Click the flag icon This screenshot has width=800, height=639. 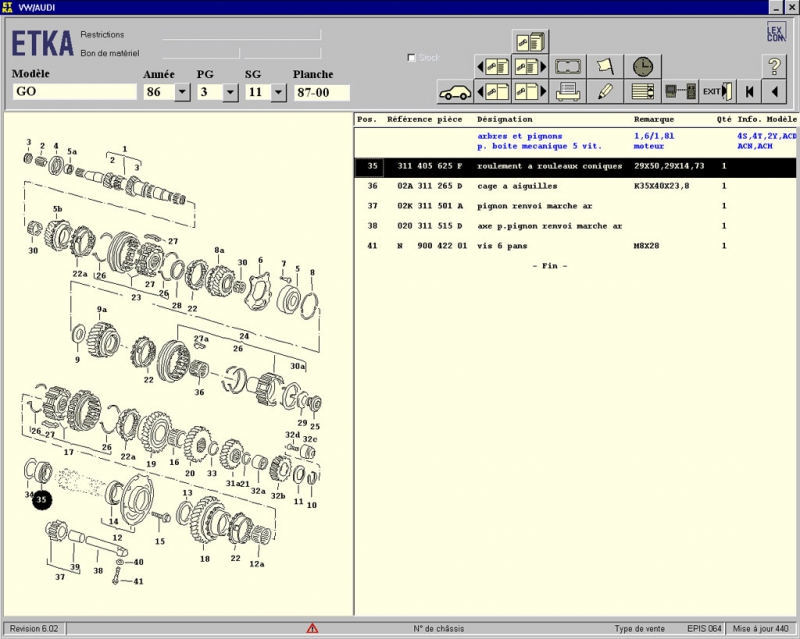[605, 67]
